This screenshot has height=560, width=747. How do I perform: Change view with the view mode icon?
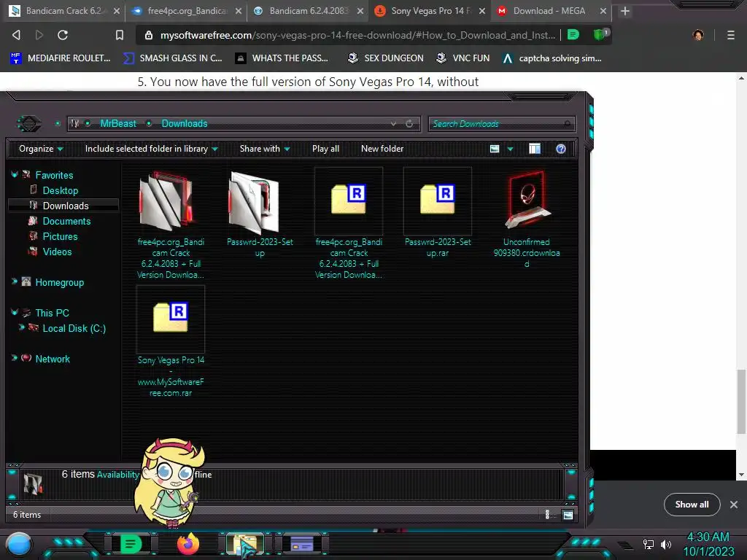[x=495, y=149]
